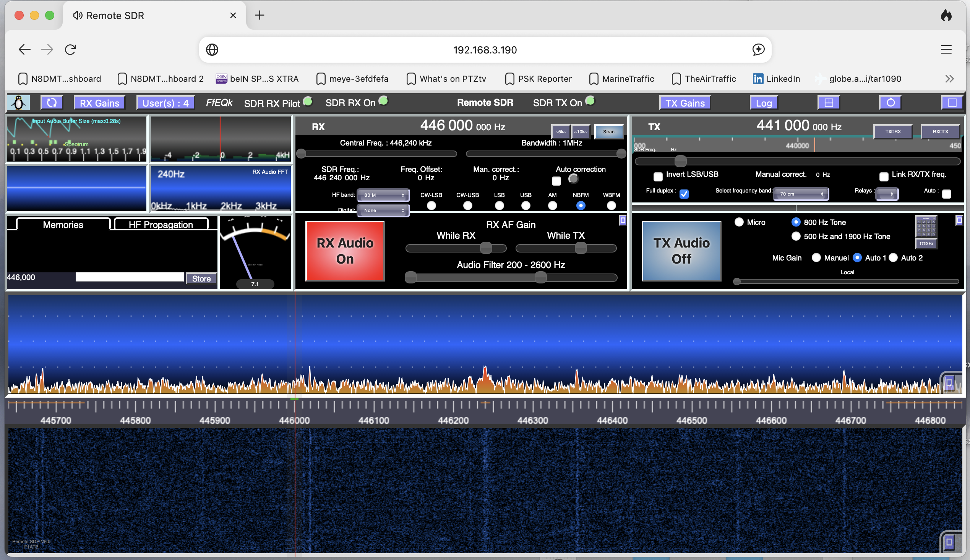Click the circle icon in the top toolbar

890,103
